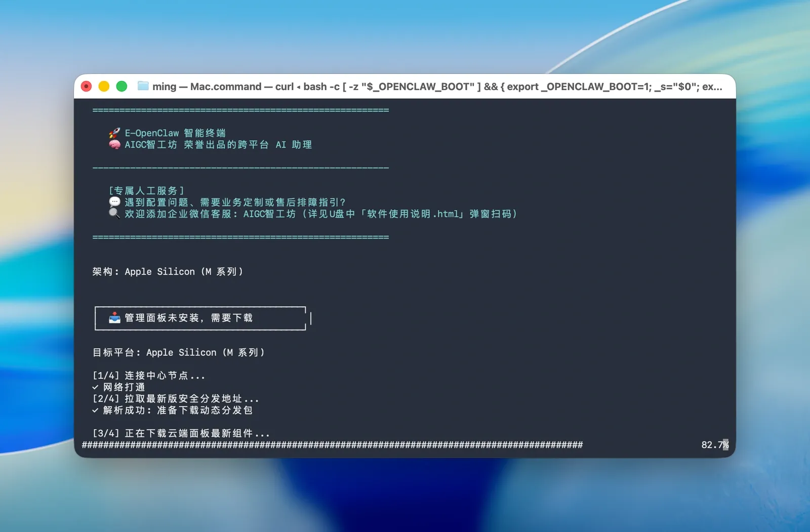Click the line "架构: Apple Silicon (M 系列)"
This screenshot has height=532, width=810.
(x=168, y=272)
